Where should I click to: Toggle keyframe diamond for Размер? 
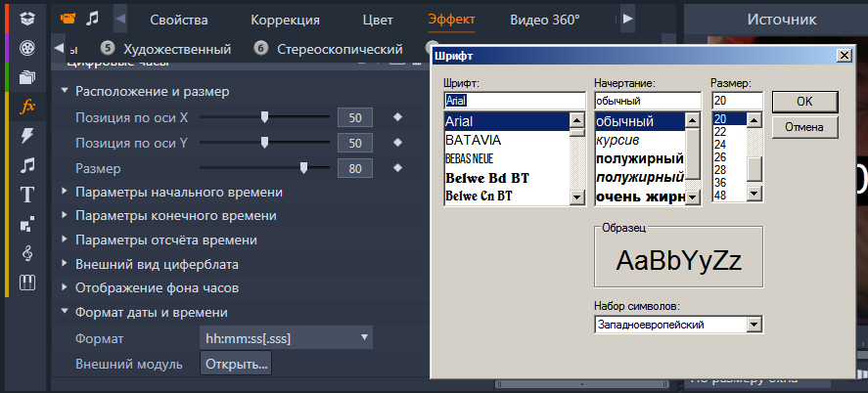(397, 168)
